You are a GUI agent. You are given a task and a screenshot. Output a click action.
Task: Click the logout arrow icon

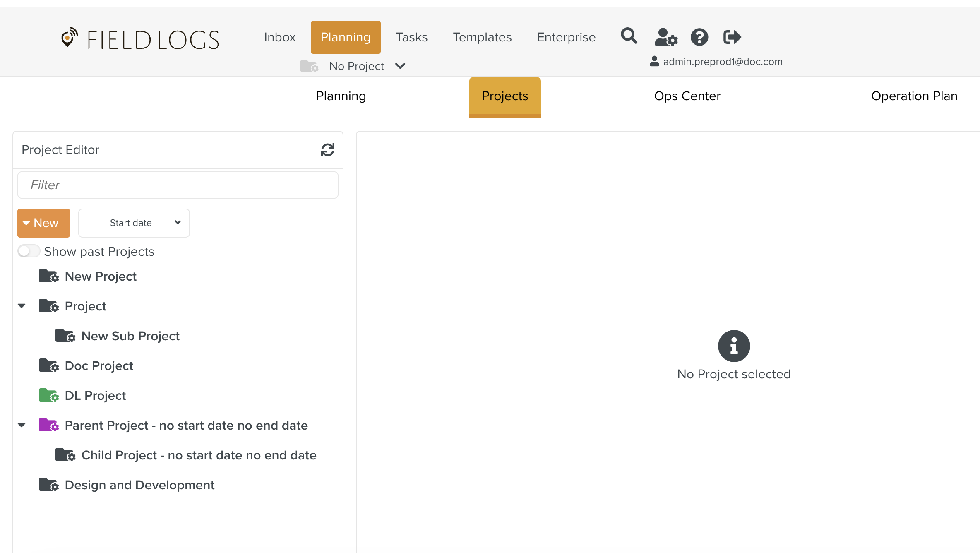click(x=732, y=37)
